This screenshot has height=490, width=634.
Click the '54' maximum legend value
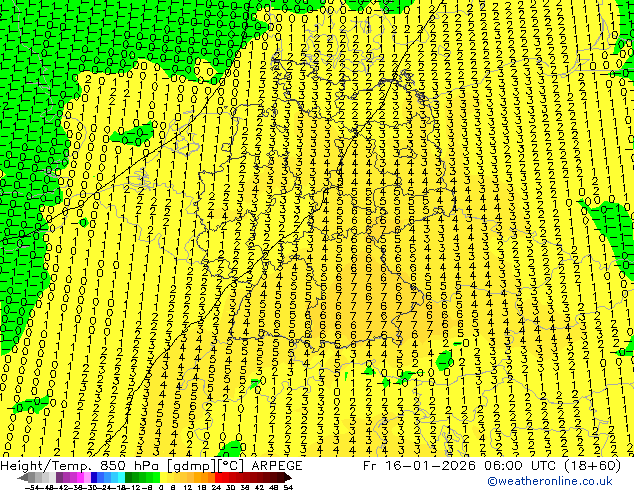coord(288,487)
